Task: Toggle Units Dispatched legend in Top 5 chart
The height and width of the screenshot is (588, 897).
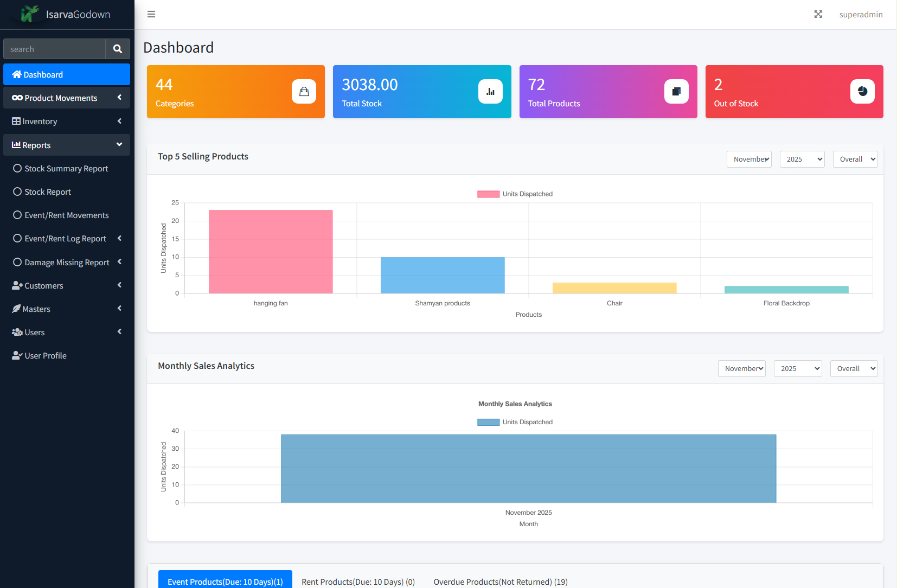Action: pos(515,194)
